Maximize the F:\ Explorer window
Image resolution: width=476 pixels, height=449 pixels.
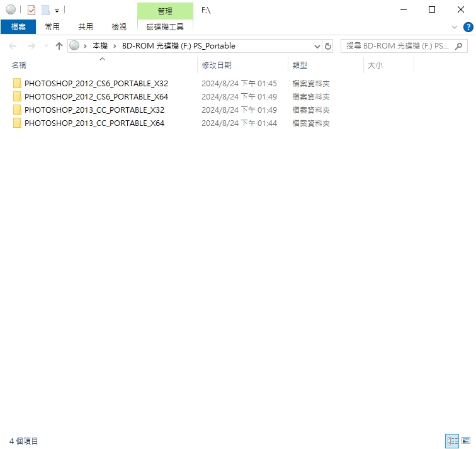pyautogui.click(x=432, y=10)
